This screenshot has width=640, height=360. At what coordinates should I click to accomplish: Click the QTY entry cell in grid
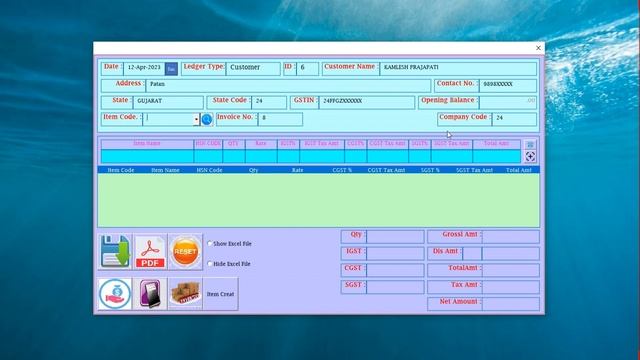tap(234, 156)
